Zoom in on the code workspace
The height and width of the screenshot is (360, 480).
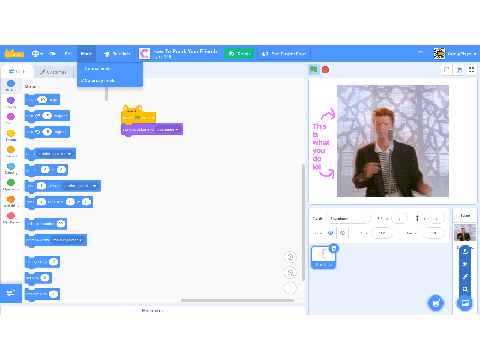tap(290, 257)
